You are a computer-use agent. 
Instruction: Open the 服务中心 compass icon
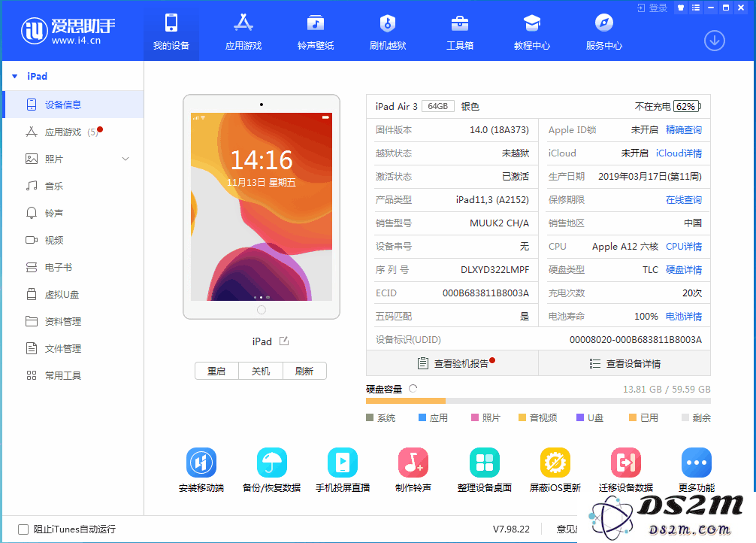[x=603, y=23]
